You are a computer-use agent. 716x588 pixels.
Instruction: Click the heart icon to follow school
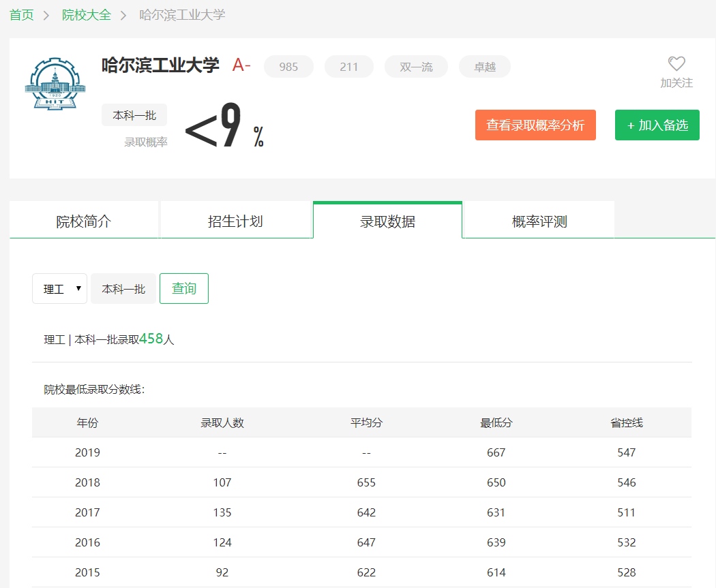(676, 63)
